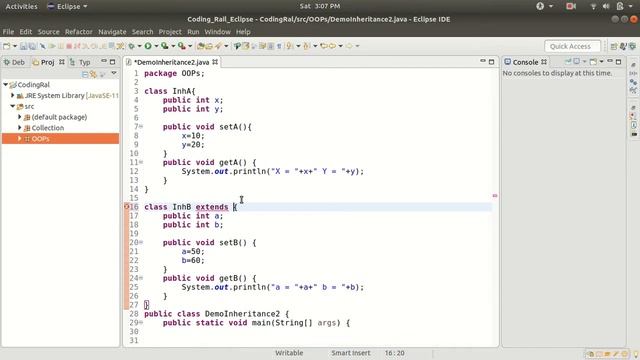Expand the Collection package node

point(19,128)
